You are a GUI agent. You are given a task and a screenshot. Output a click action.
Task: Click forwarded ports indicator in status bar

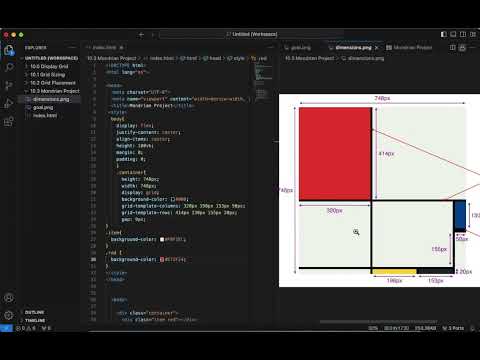(453, 328)
